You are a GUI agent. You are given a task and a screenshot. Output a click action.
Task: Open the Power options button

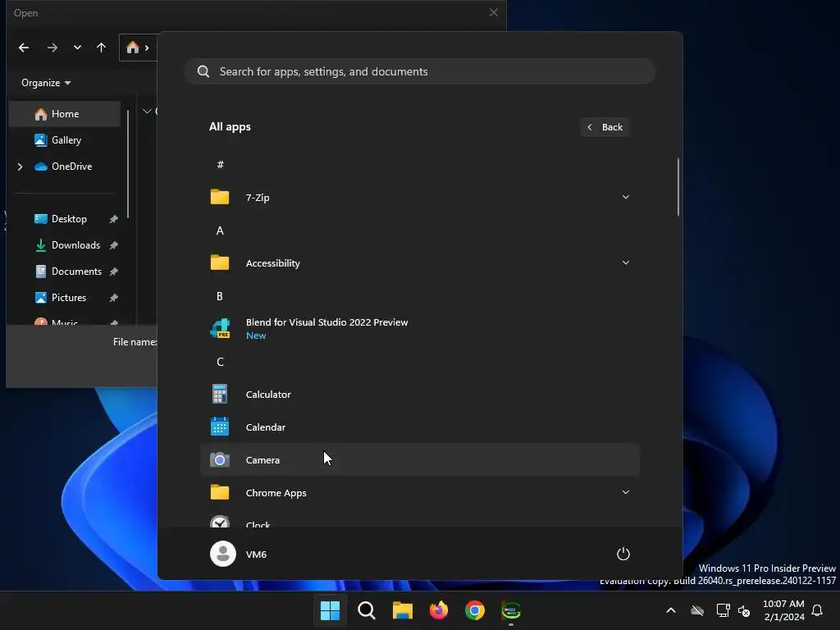[623, 554]
